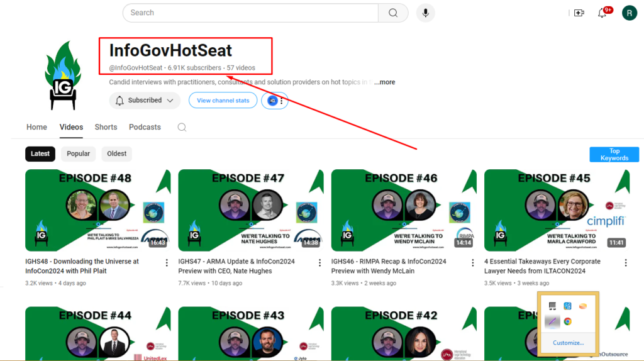Image resolution: width=644 pixels, height=361 pixels.
Task: Open Episode #46 thumbnail
Action: pos(404,210)
